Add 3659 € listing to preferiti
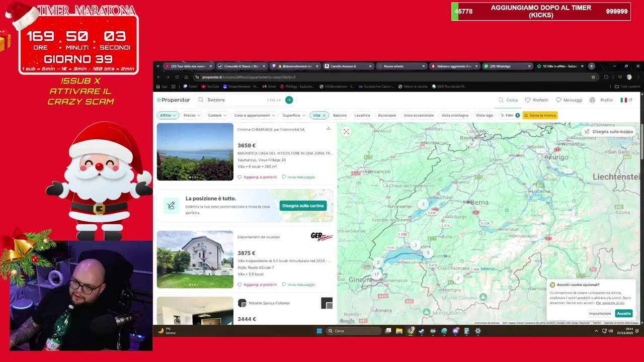This screenshot has width=644, height=362. tap(257, 177)
